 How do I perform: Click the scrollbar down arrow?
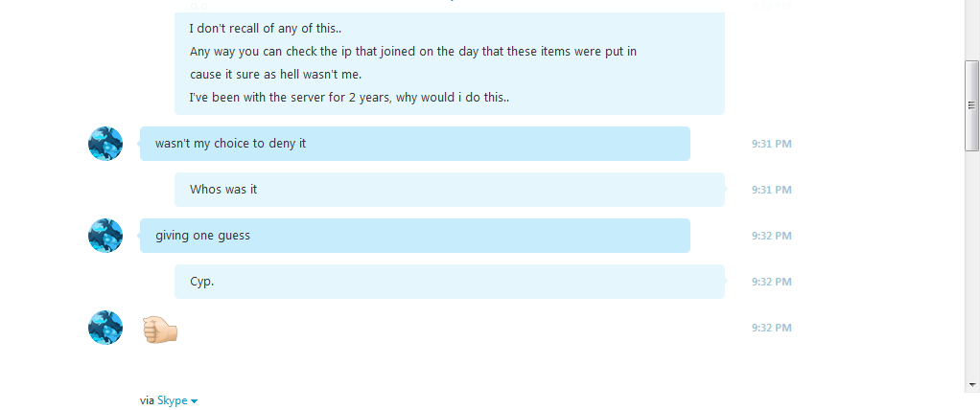(972, 384)
